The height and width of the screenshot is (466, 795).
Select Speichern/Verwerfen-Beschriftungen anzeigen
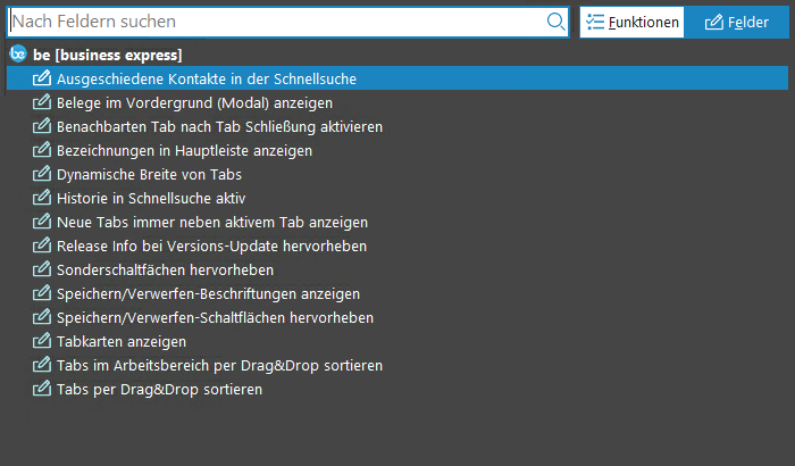(208, 294)
